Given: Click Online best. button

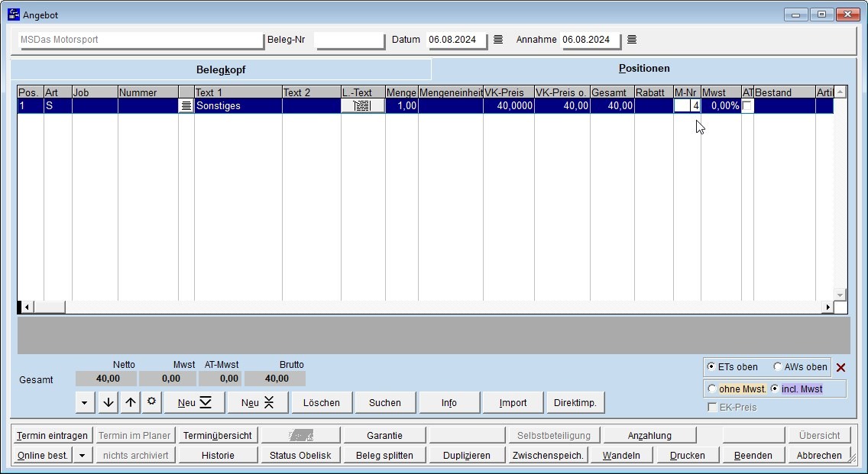Looking at the screenshot, I should pyautogui.click(x=43, y=456).
